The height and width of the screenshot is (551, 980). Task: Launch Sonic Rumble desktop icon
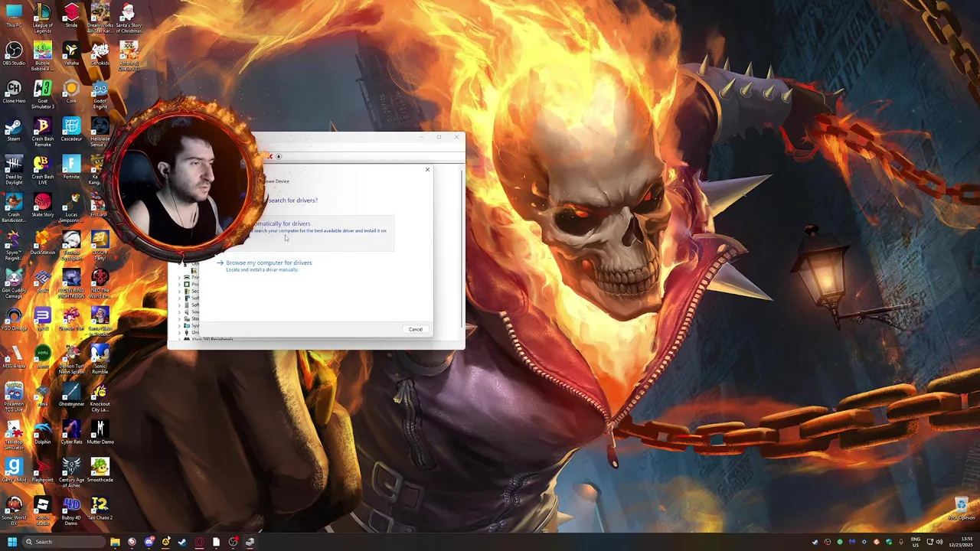pos(100,360)
